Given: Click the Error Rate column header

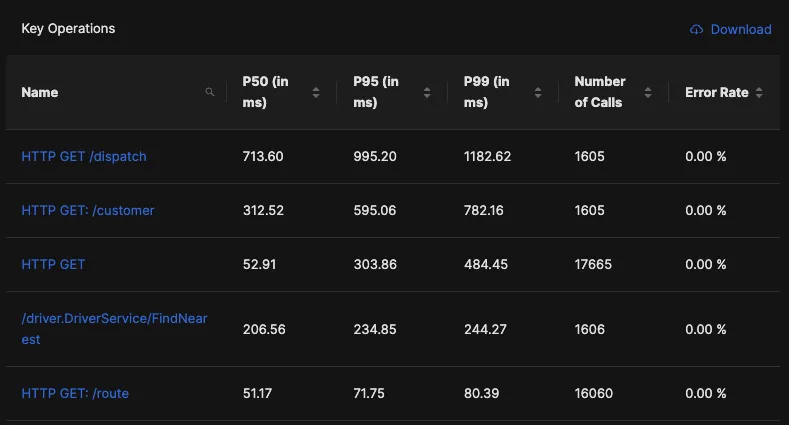Looking at the screenshot, I should click(x=717, y=93).
